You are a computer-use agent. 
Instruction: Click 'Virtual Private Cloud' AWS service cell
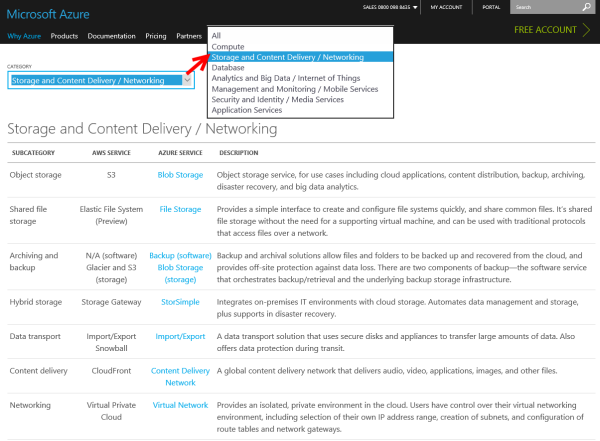[x=111, y=411]
